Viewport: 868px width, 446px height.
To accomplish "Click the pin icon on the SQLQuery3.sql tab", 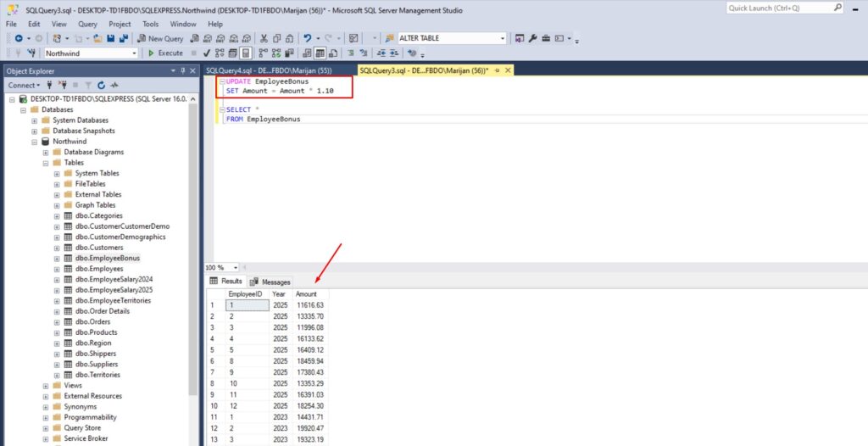I will [497, 71].
